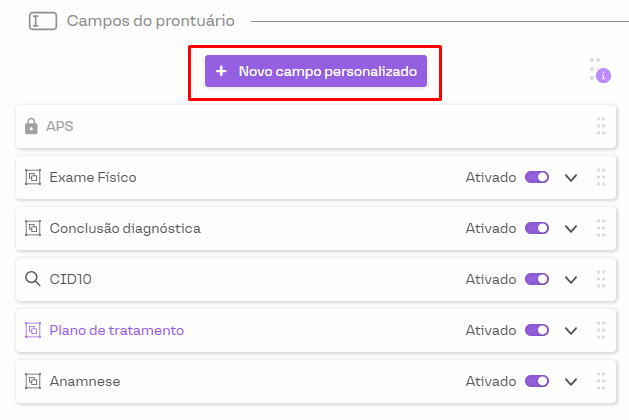Click the Conclusão diagnóstica label
The width and height of the screenshot is (629, 420).
125,228
